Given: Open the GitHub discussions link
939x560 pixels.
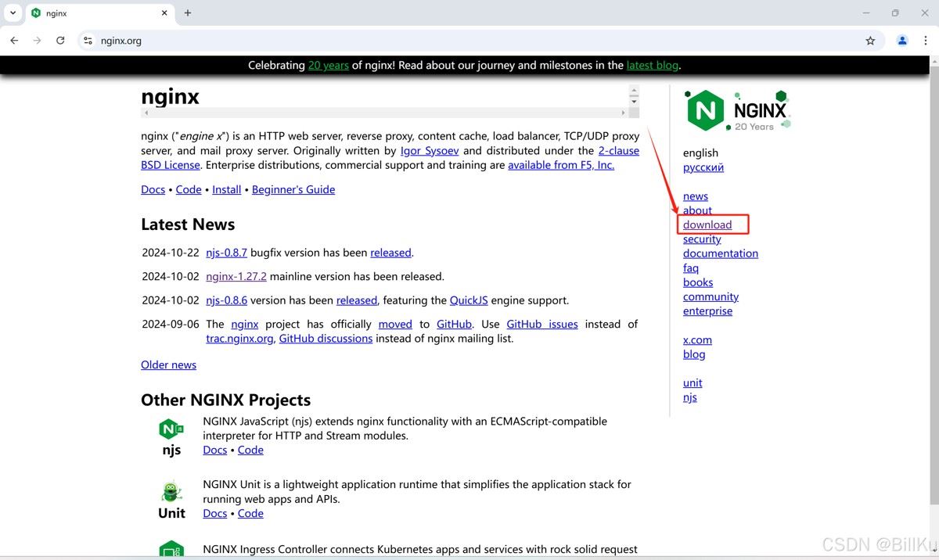Looking at the screenshot, I should tap(326, 339).
